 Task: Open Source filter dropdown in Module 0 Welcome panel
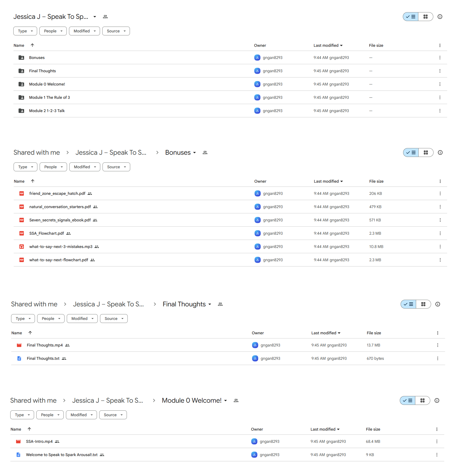(113, 415)
